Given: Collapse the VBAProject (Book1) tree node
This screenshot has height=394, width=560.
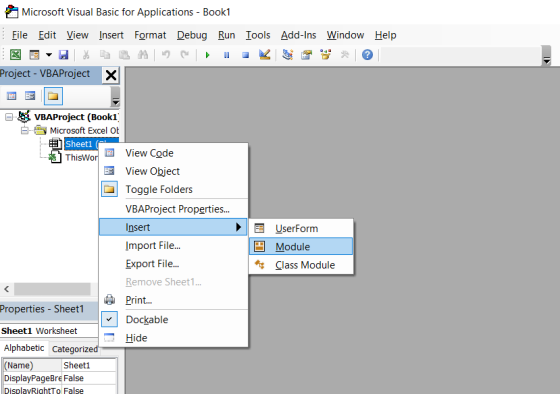Looking at the screenshot, I should [9, 117].
